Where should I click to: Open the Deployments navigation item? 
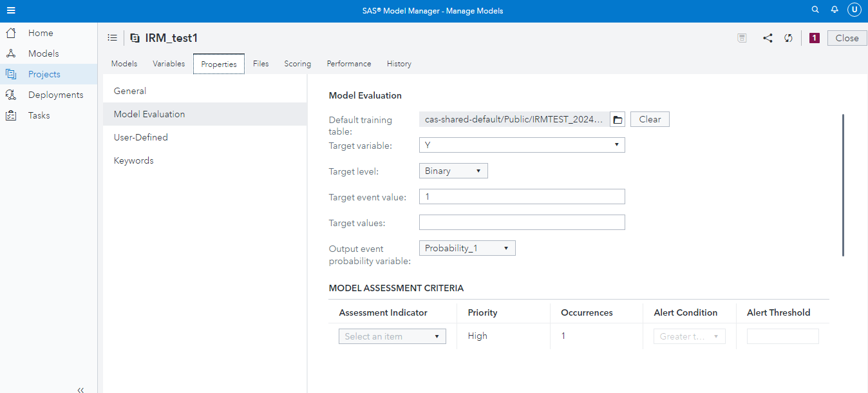click(55, 95)
